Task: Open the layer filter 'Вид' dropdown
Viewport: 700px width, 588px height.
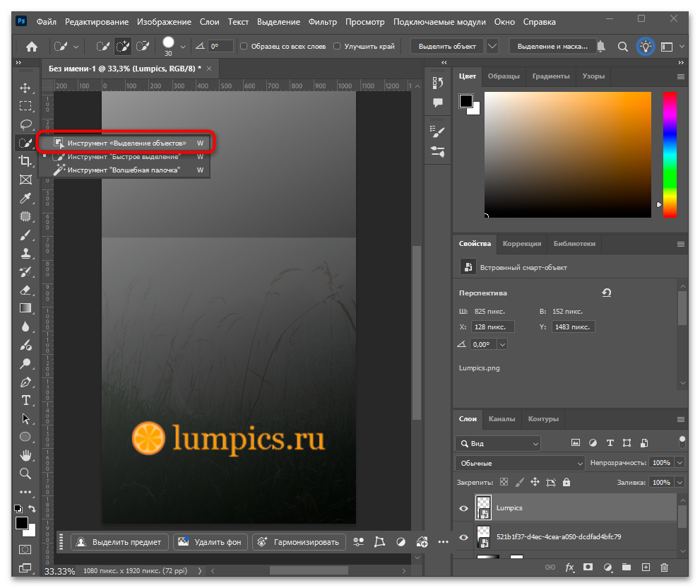Action: pos(498,443)
